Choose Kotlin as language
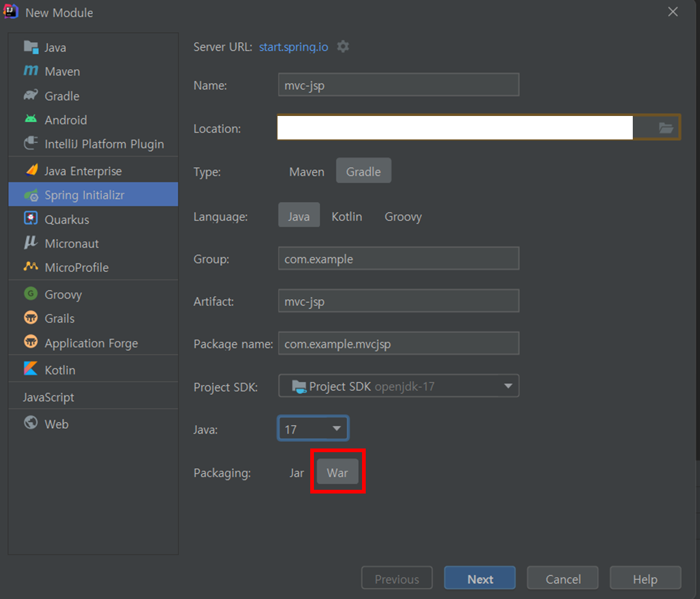700x599 pixels. point(347,216)
